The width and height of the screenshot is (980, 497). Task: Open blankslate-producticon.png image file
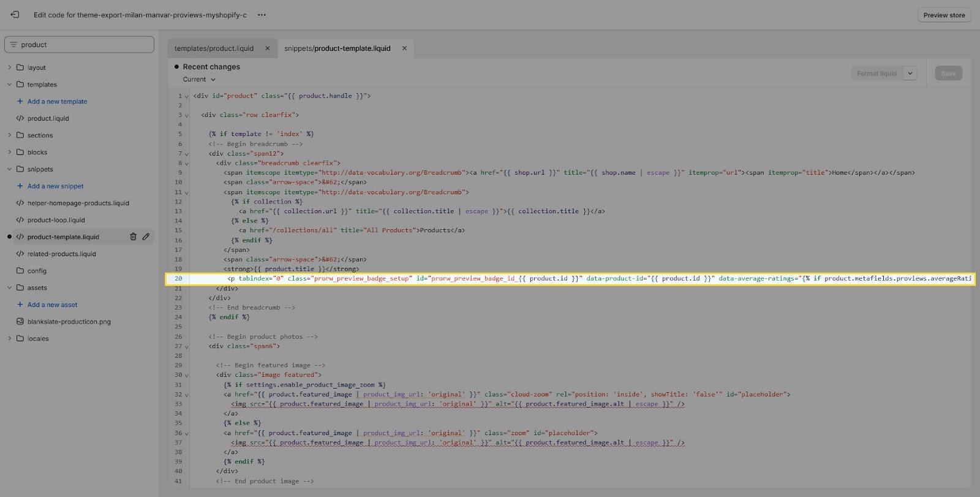pyautogui.click(x=69, y=322)
